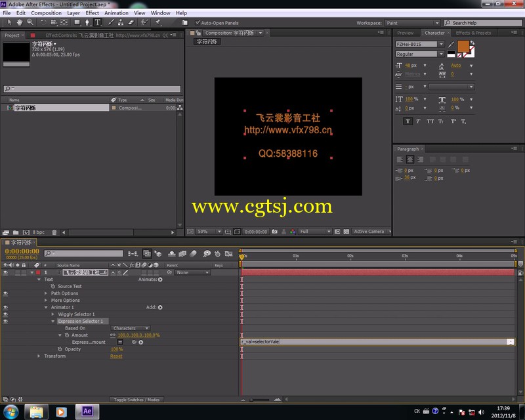The width and height of the screenshot is (525, 420).
Task: Select the Eraser tool
Action: 131,22
